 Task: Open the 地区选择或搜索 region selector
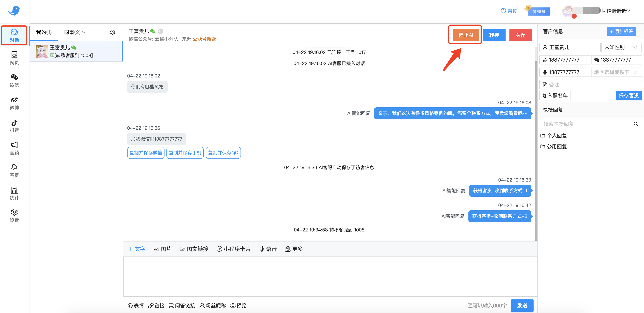[x=616, y=72]
